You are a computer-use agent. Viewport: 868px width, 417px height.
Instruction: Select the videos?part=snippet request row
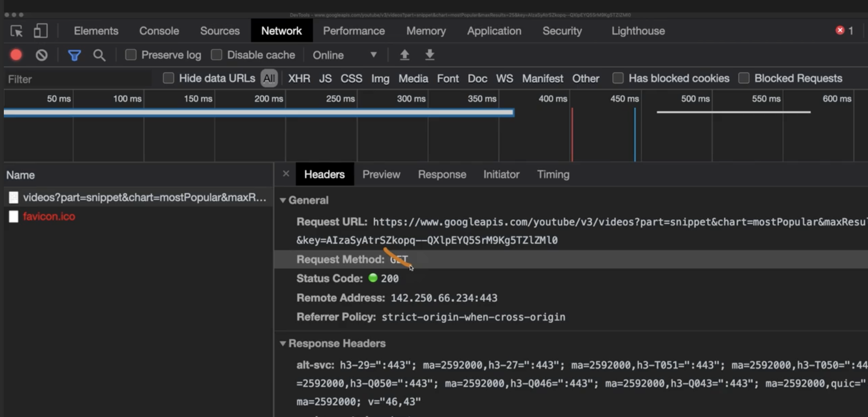[x=139, y=197]
